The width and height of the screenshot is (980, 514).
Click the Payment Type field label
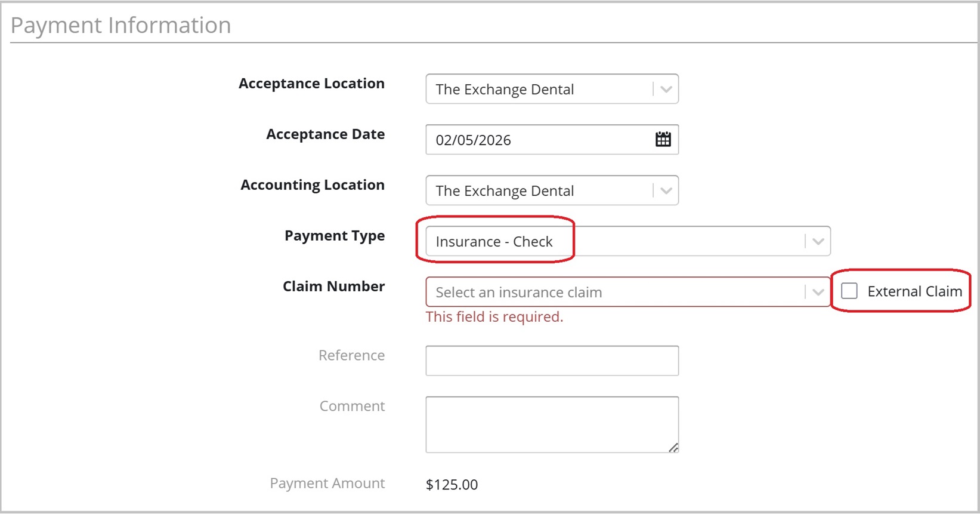pos(335,236)
